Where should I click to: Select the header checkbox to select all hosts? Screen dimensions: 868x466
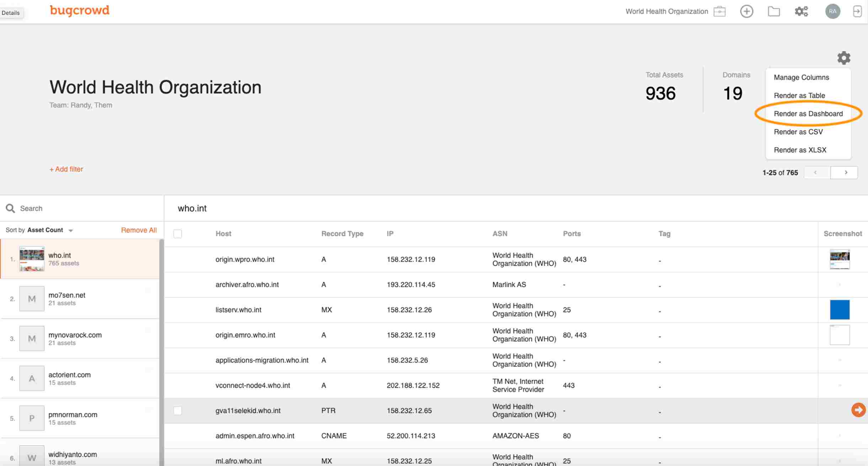pyautogui.click(x=177, y=234)
